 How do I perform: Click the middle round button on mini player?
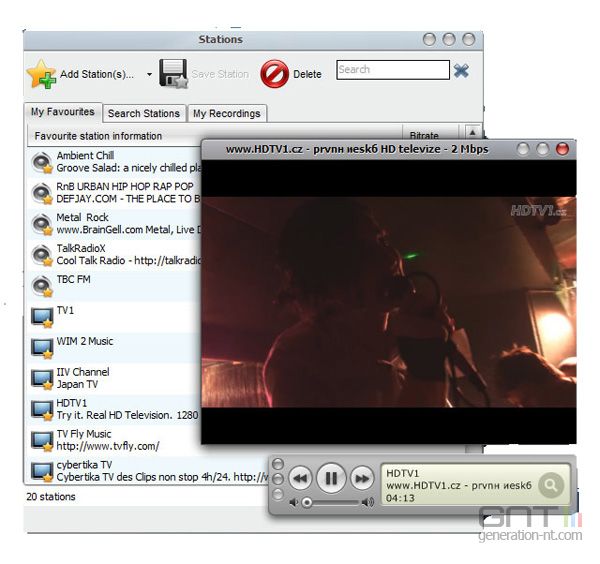pyautogui.click(x=278, y=479)
